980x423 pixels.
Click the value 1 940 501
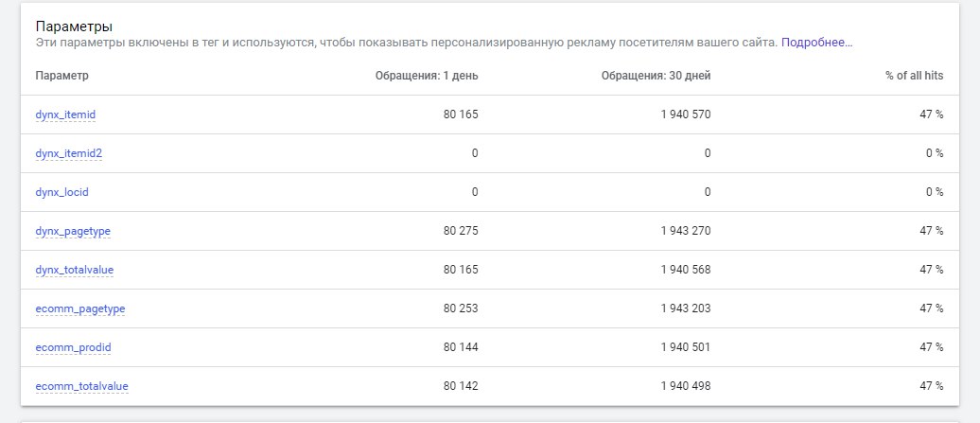click(686, 346)
